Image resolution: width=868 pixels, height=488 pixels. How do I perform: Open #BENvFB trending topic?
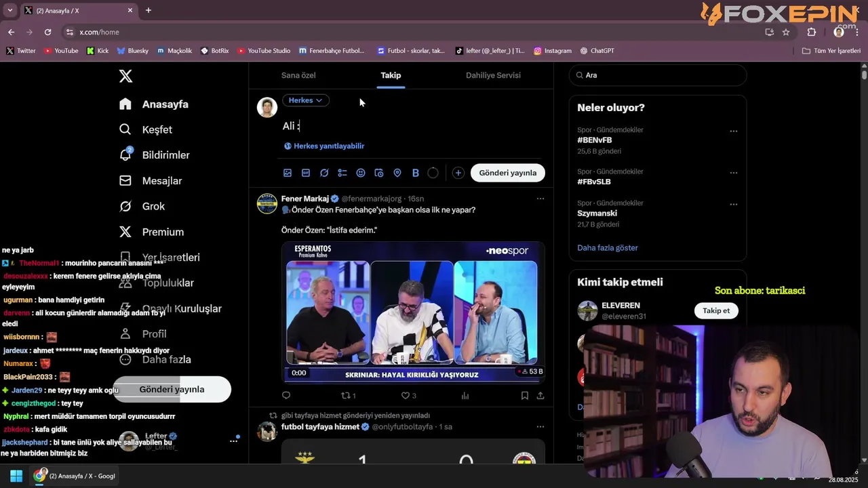(x=595, y=140)
